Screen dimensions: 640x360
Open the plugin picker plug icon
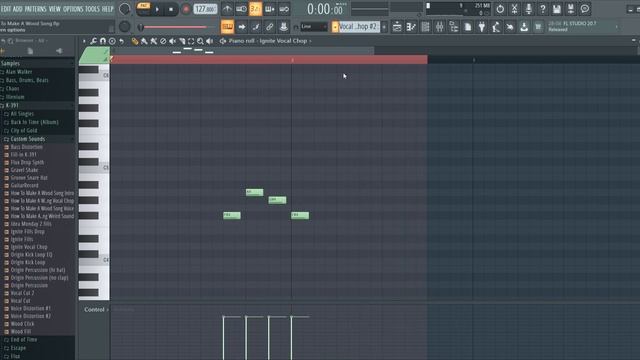coord(482,27)
